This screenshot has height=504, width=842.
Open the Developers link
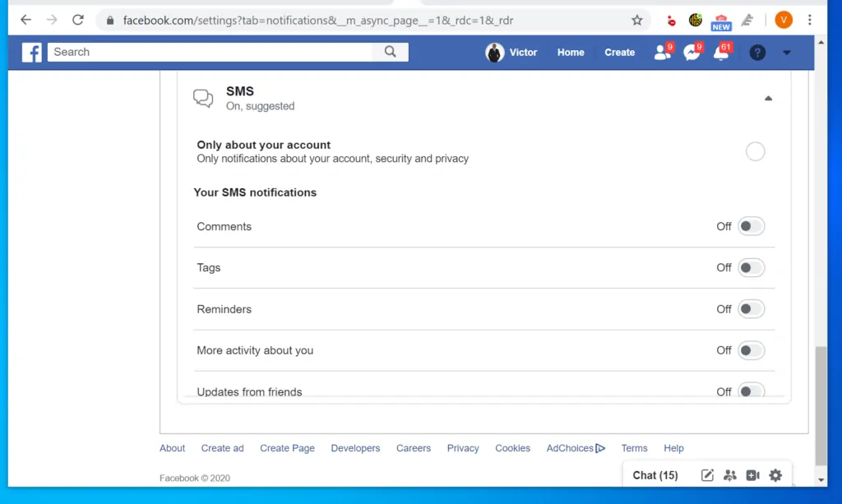click(355, 448)
